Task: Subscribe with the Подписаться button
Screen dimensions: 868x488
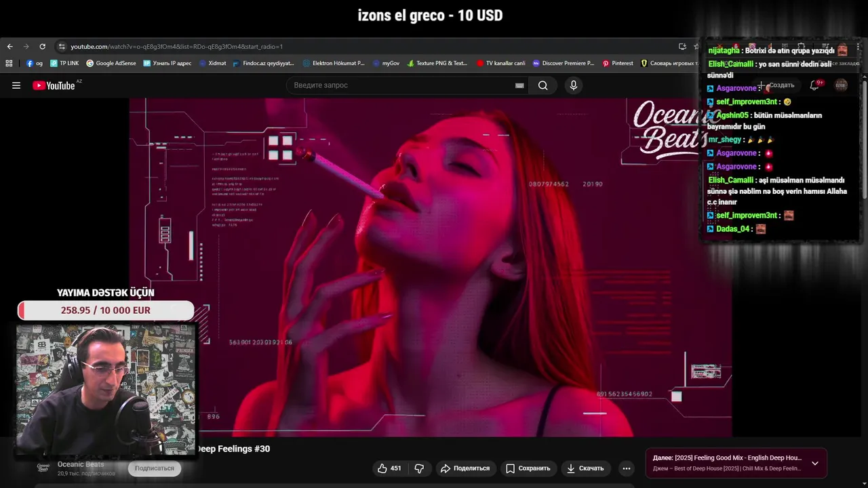Action: (x=155, y=468)
